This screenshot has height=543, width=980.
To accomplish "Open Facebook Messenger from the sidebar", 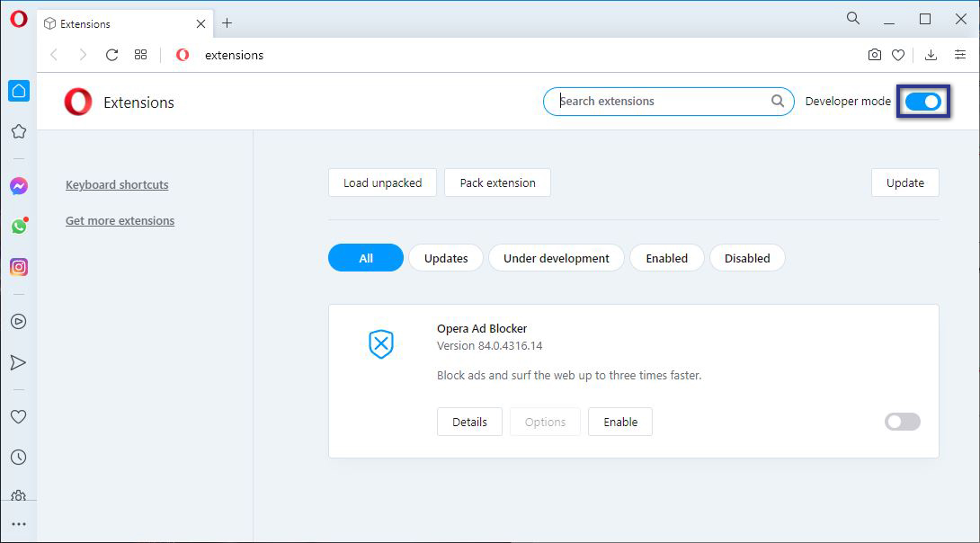I will click(18, 186).
